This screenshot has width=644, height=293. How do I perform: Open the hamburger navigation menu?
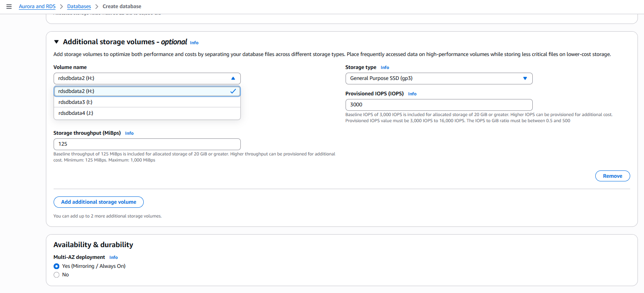tap(9, 6)
